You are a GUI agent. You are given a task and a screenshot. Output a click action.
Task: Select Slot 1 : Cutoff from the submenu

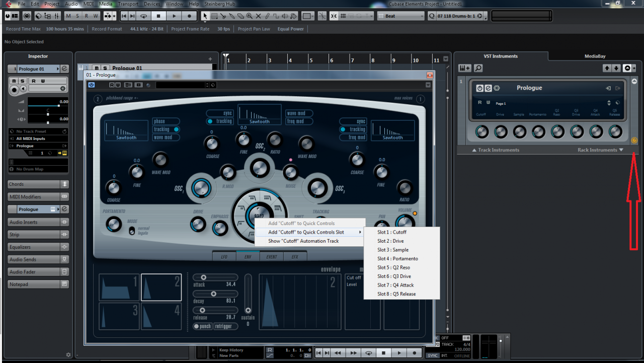(x=401, y=232)
